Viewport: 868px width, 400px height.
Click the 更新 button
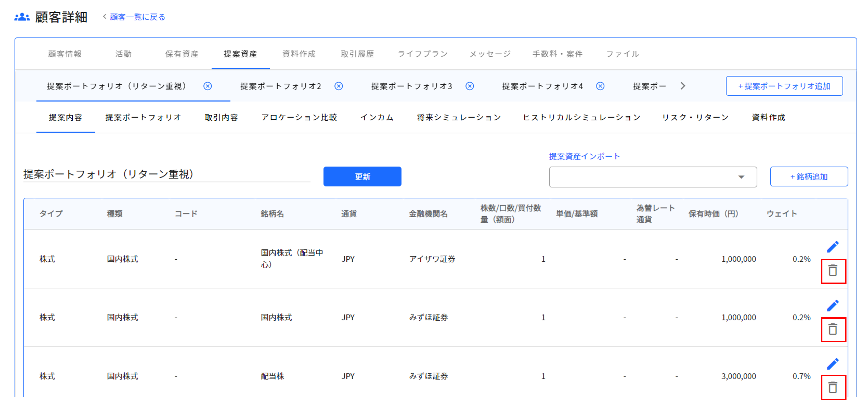click(362, 176)
